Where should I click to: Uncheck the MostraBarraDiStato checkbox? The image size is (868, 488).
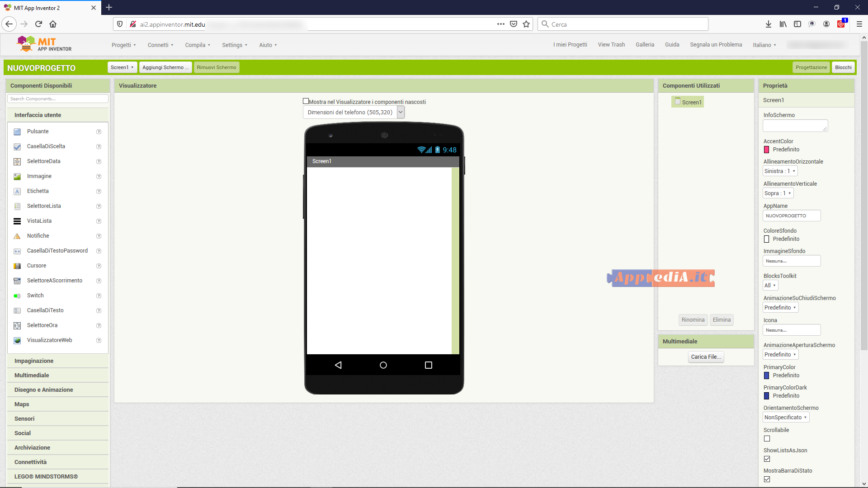point(767,479)
